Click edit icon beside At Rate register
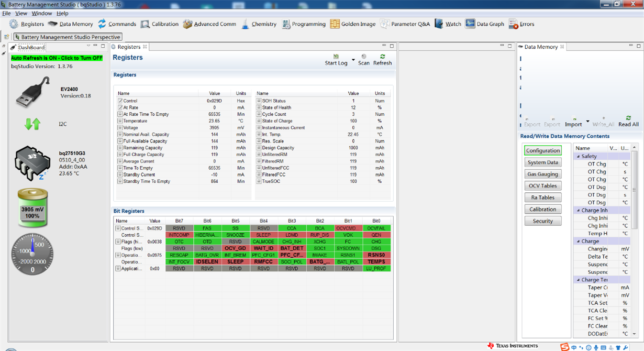644x351 pixels. point(120,107)
